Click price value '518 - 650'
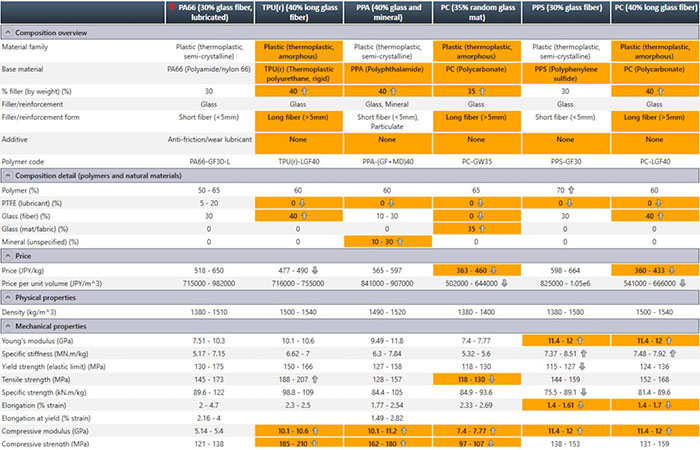The width and height of the screenshot is (700, 450). pyautogui.click(x=209, y=271)
